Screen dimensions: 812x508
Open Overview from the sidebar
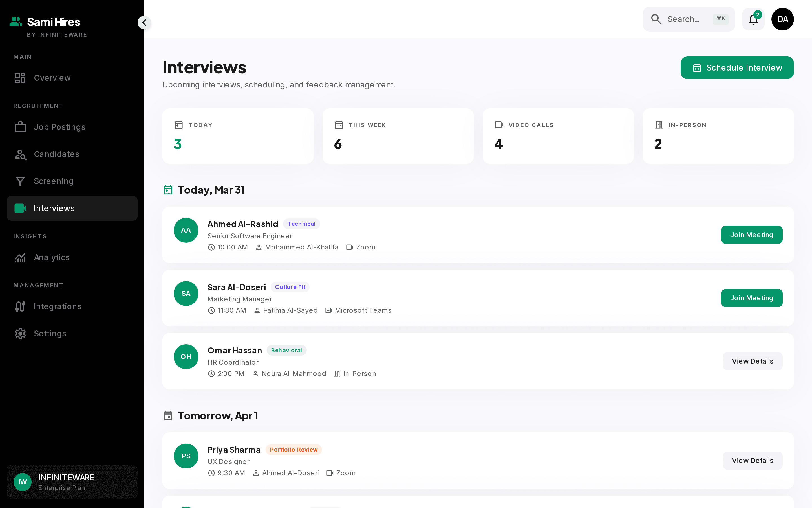click(72, 78)
